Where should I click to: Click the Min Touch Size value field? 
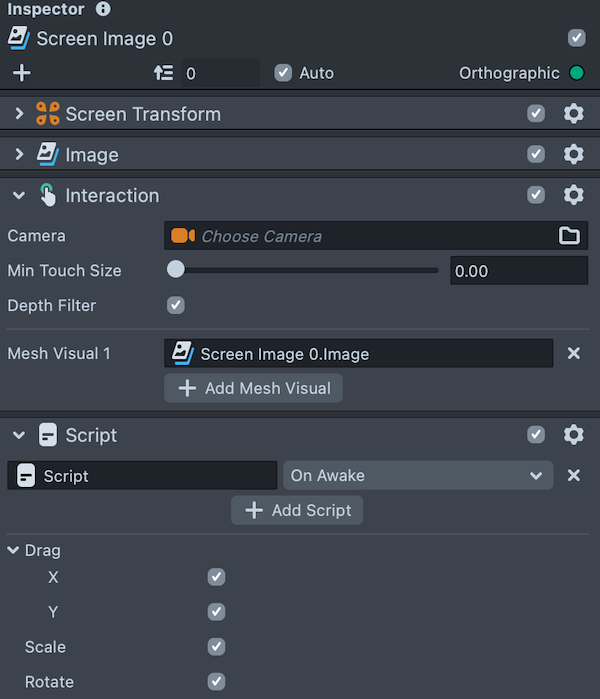pos(518,271)
